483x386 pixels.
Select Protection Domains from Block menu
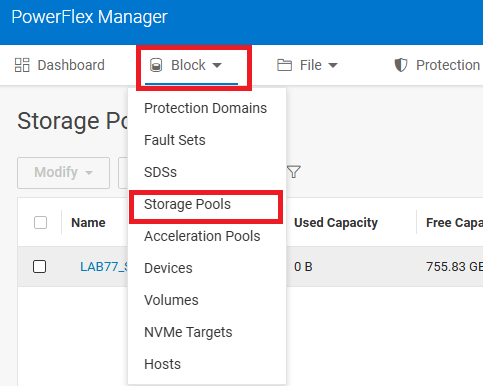205,108
